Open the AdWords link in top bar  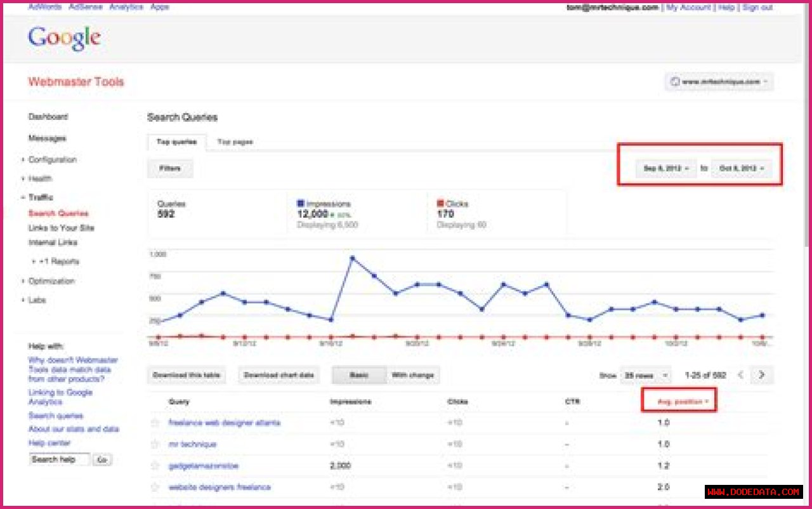click(45, 6)
